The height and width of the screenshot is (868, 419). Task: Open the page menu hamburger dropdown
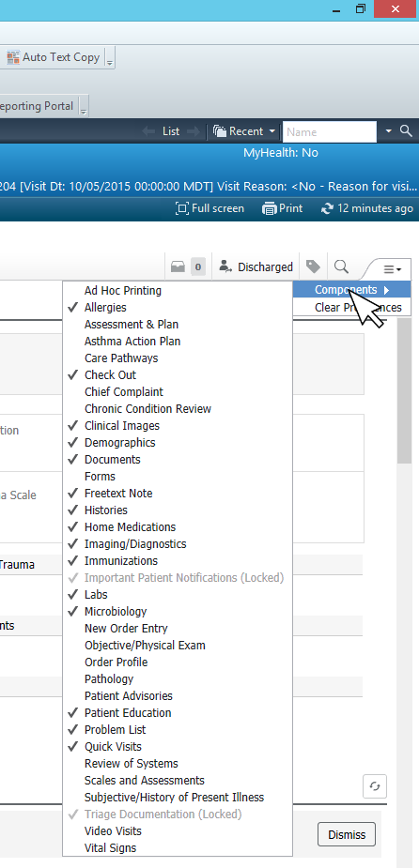[393, 269]
